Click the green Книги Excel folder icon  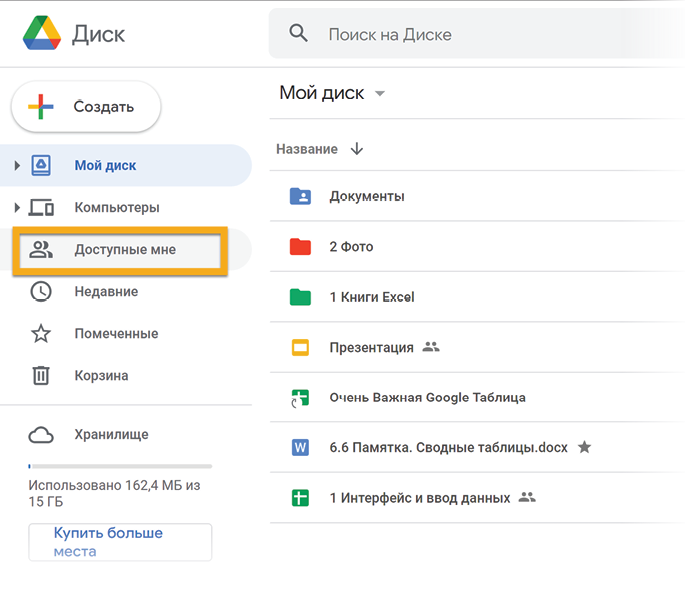coord(300,297)
